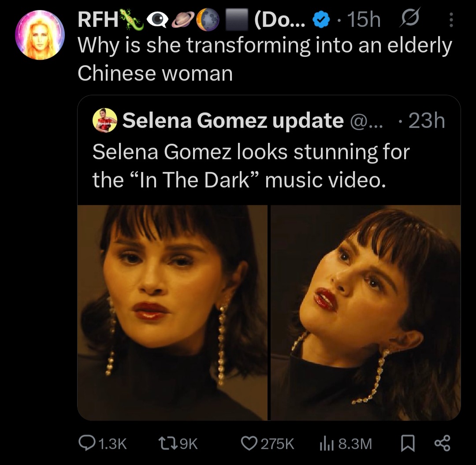Open the three-dot more options menu
This screenshot has width=476, height=465.
coord(451,20)
